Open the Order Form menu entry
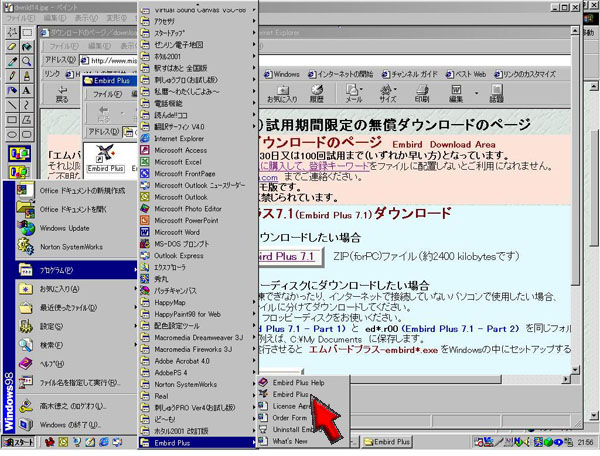The width and height of the screenshot is (600, 456). [290, 418]
